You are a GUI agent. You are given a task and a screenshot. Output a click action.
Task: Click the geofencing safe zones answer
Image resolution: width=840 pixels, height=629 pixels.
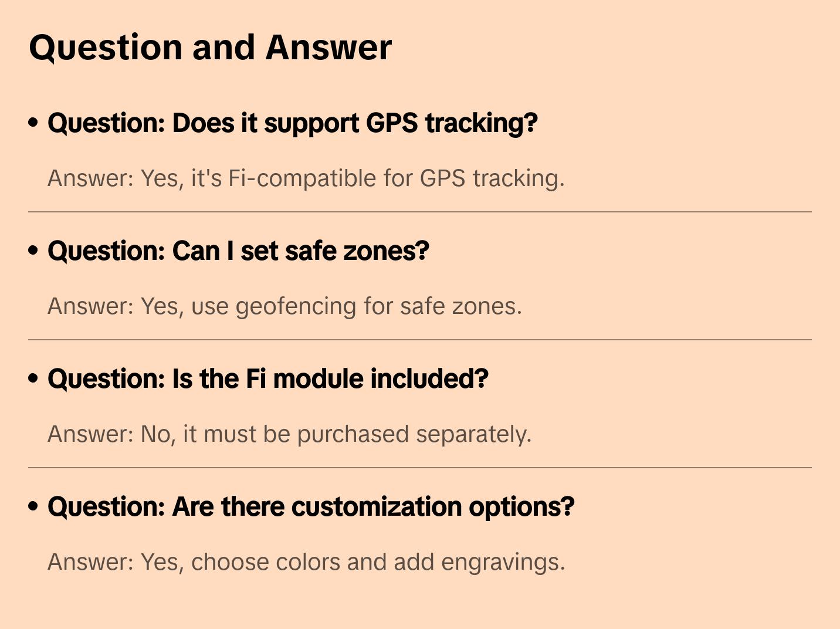pyautogui.click(x=284, y=306)
